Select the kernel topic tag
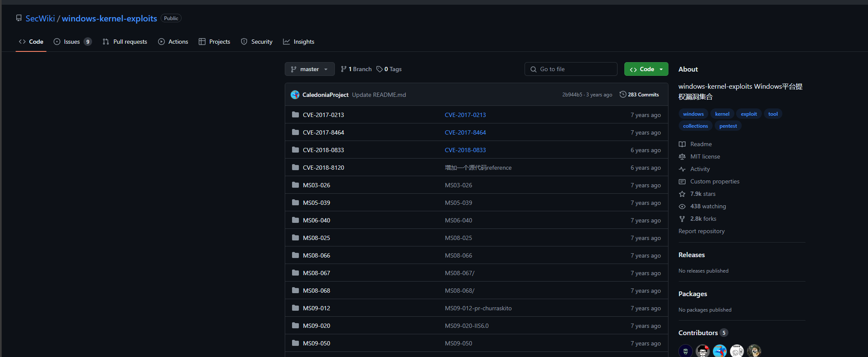Image resolution: width=868 pixels, height=357 pixels. click(x=722, y=114)
